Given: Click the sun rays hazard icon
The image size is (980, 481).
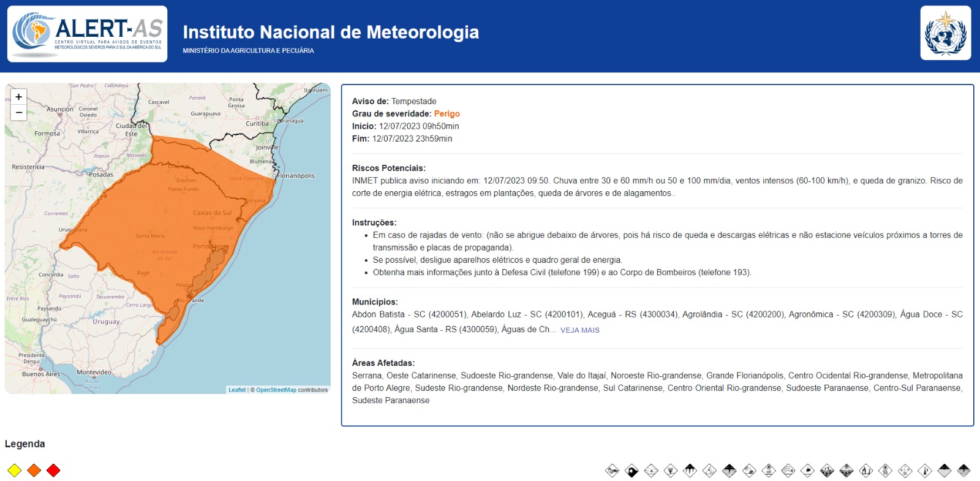Looking at the screenshot, I should click(651, 471).
